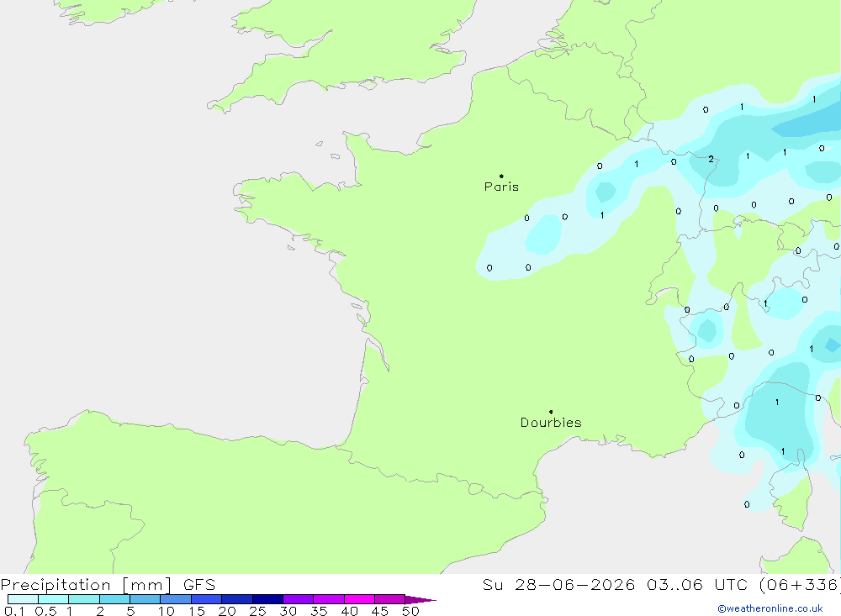Click the 'Su 28-06-2026 03..06 UTC' timestamp
841x616 pixels.
point(616,585)
